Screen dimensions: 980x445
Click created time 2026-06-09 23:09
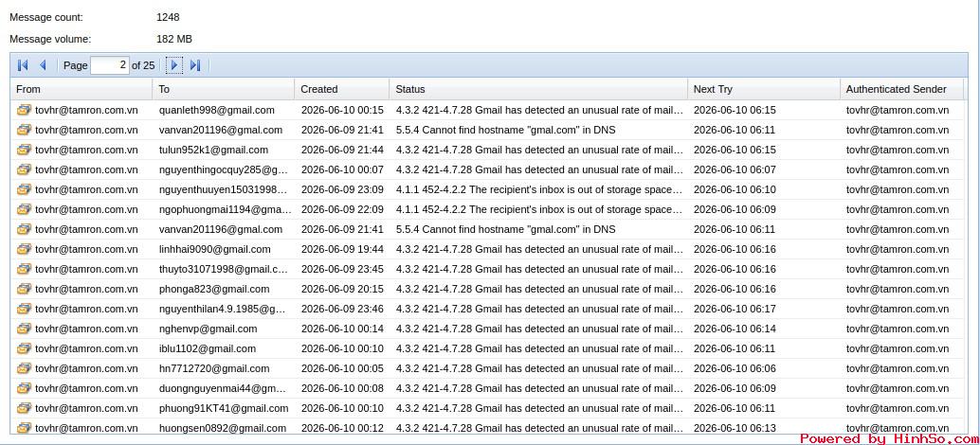pos(342,189)
